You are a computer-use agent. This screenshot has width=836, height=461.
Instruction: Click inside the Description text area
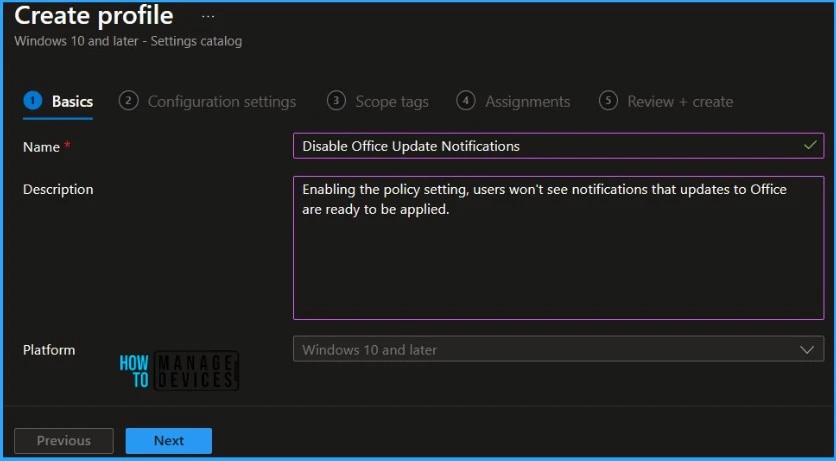[x=558, y=248]
